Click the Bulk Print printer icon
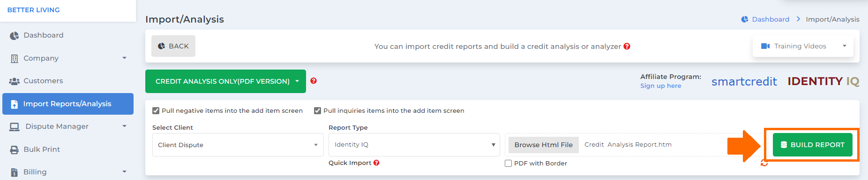The width and height of the screenshot is (868, 180). (15, 149)
